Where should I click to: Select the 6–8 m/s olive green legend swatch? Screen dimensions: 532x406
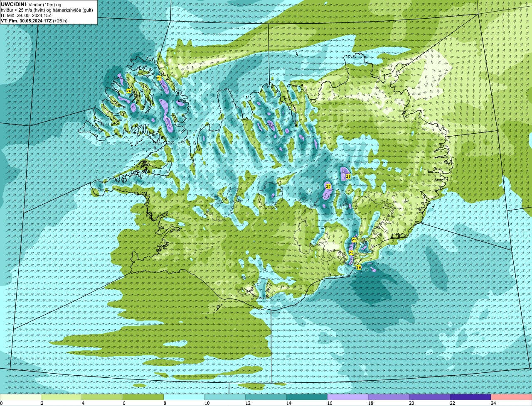click(143, 397)
